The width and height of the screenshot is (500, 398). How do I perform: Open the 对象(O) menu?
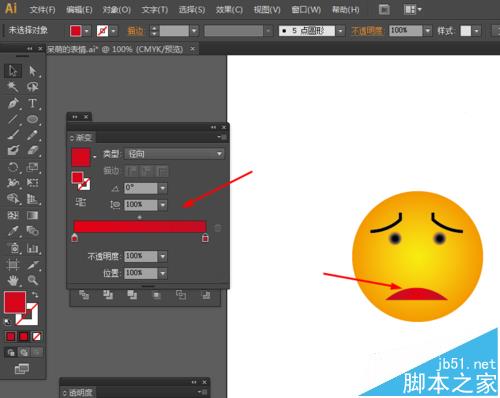click(117, 10)
